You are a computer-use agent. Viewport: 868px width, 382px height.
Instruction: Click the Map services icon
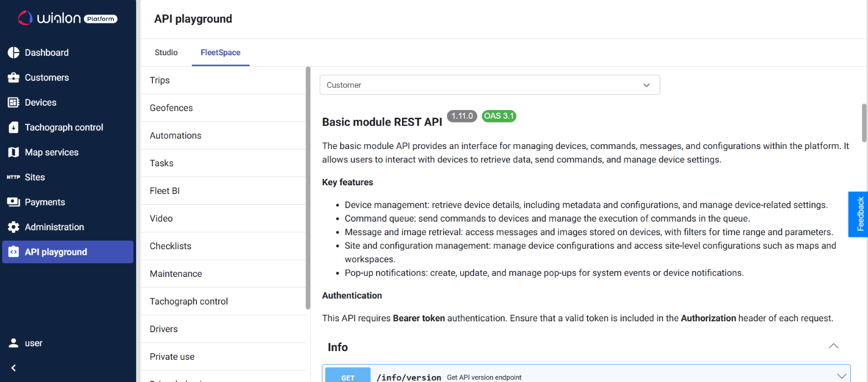pos(14,152)
